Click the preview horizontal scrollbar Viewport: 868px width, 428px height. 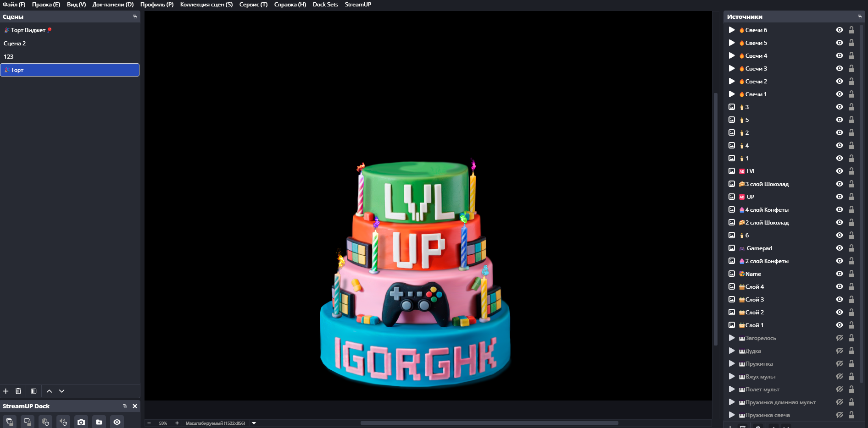point(489,423)
